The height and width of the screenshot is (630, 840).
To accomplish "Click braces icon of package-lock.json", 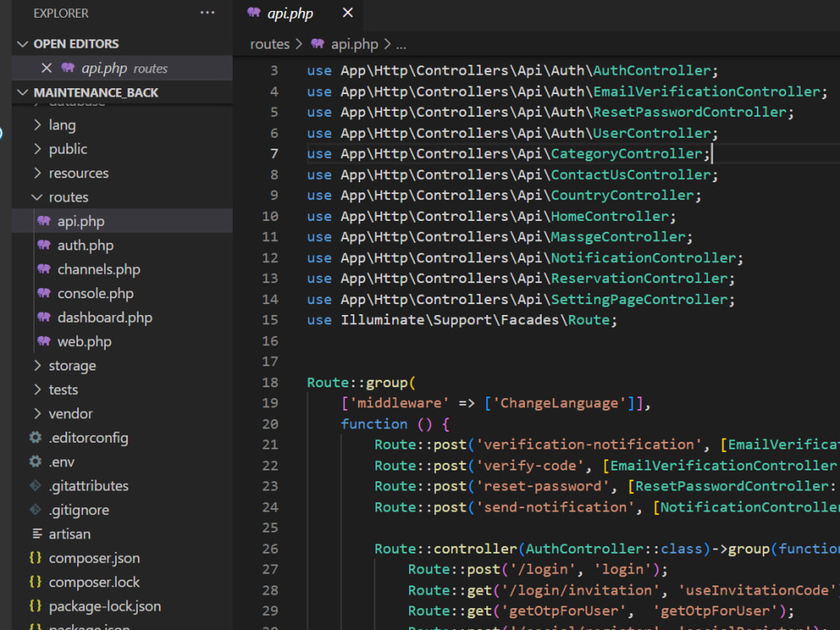I will 35,606.
